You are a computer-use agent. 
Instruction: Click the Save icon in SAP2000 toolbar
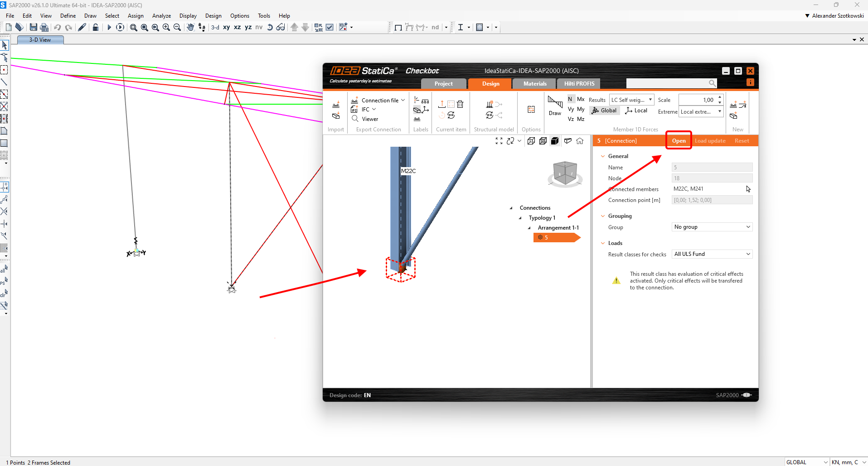33,27
